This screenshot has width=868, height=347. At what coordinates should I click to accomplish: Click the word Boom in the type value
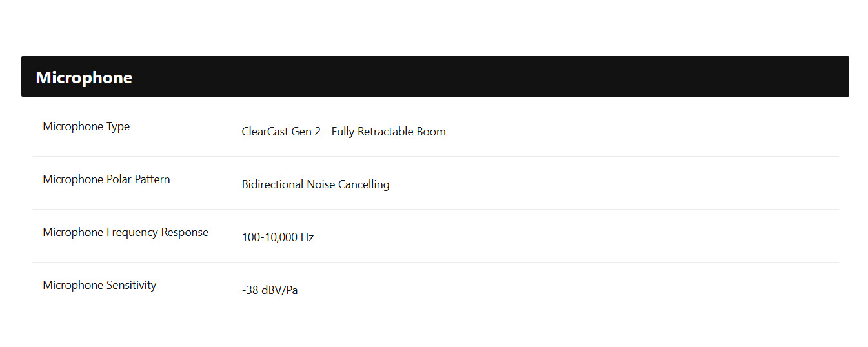432,132
